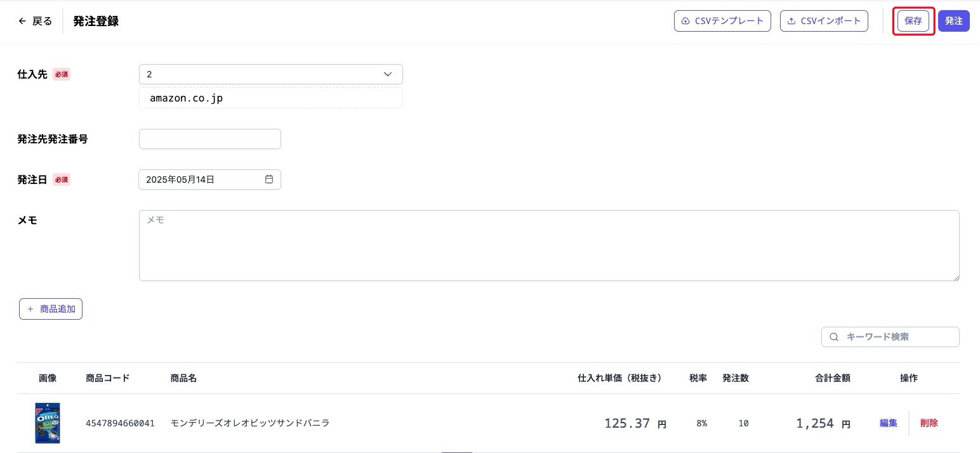Click the 編集 link for Oreo row
The width and height of the screenshot is (980, 453).
click(888, 423)
